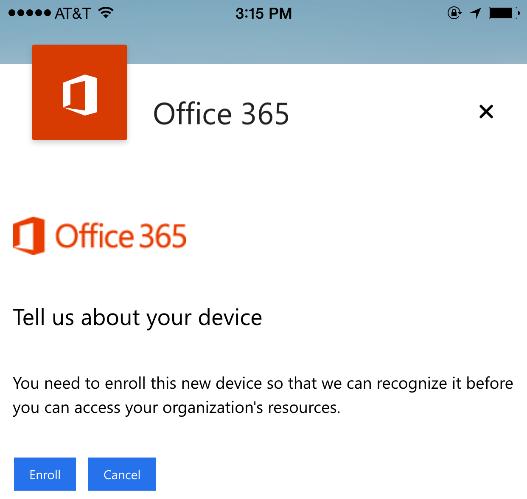The height and width of the screenshot is (499, 527).
Task: Tap the word organization's in the message
Action: pos(213,408)
